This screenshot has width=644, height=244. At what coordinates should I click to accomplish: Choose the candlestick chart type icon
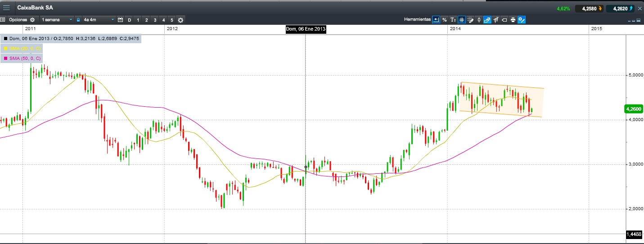tap(479, 20)
